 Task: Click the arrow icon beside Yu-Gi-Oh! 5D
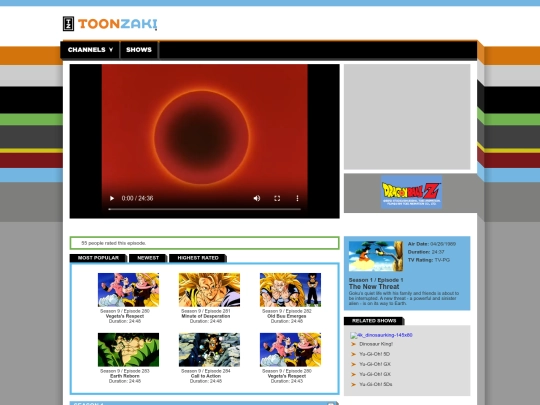click(353, 354)
